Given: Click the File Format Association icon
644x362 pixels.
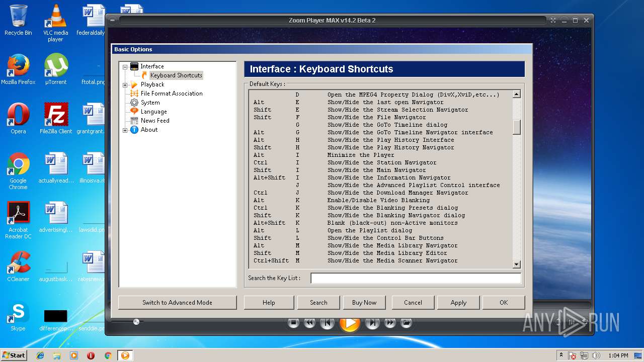Looking at the screenshot, I should click(x=134, y=94).
